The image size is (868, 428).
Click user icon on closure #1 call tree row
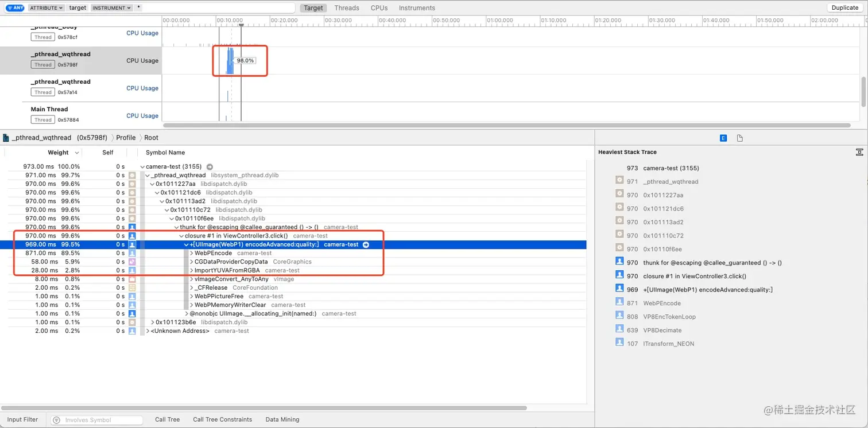(x=132, y=236)
